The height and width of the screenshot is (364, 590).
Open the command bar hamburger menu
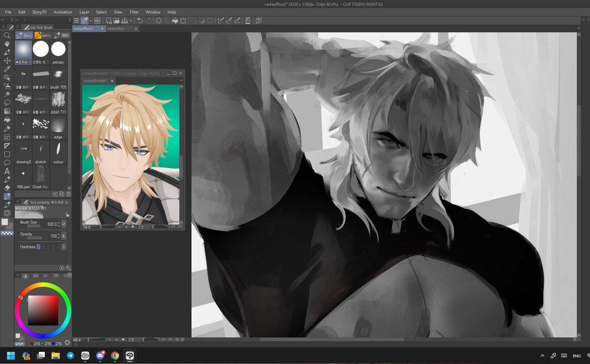pyautogui.click(x=76, y=21)
